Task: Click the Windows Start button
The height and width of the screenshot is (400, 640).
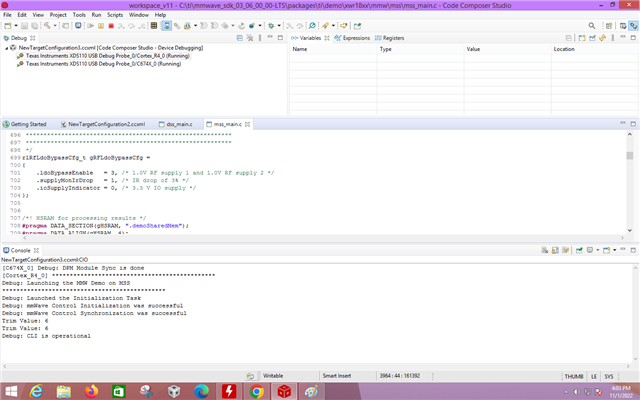Action: tap(11, 391)
